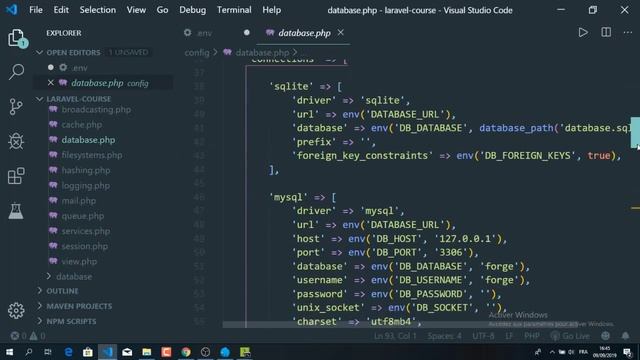Click the feedback smiley in status bar
Screen dimensions: 640x360
[x=605, y=336]
